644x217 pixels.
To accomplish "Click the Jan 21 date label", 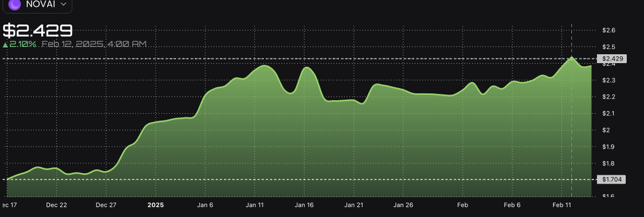I will coord(354,205).
